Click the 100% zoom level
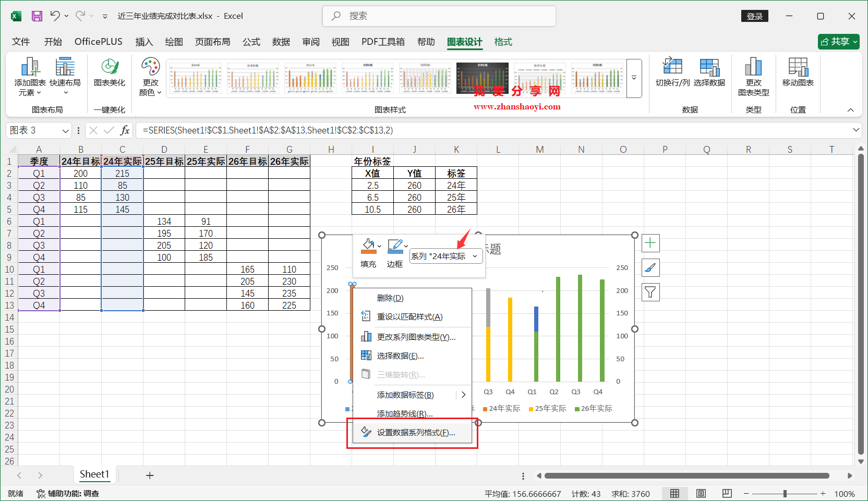 pyautogui.click(x=845, y=494)
